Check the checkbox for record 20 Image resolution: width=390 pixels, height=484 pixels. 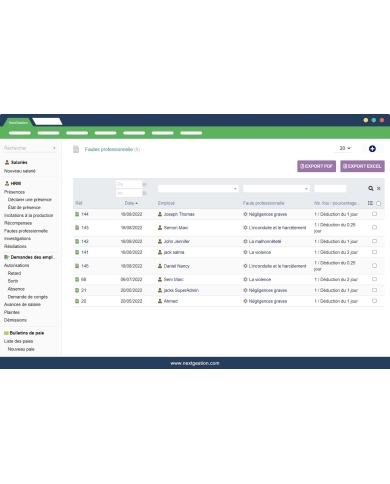[x=374, y=301]
